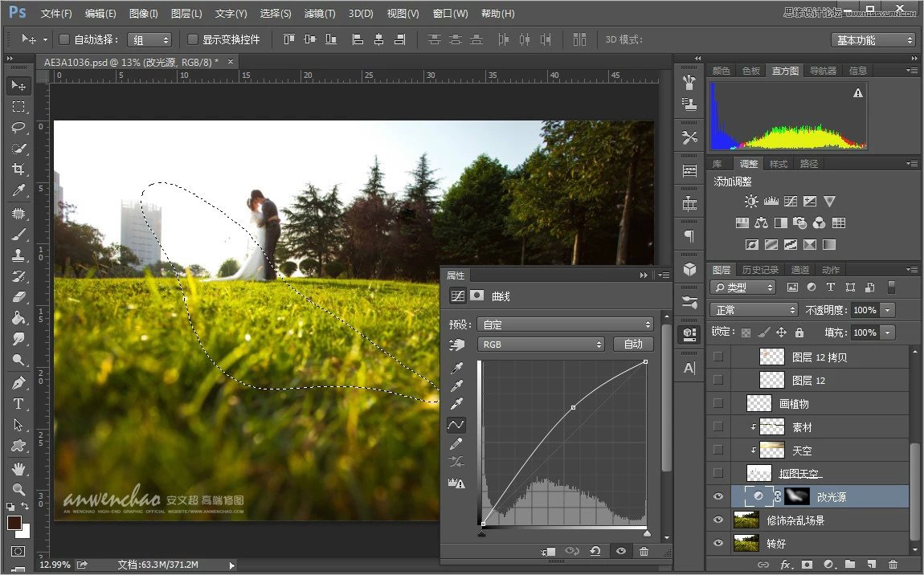Switch to the 历史记录 tab
This screenshot has width=924, height=575.
point(759,270)
